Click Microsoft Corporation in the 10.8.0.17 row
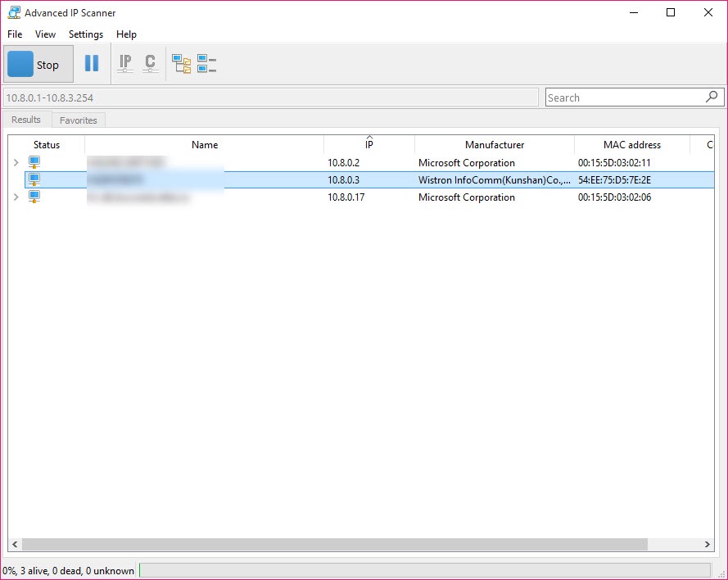Screen dimensions: 728x580 467,197
